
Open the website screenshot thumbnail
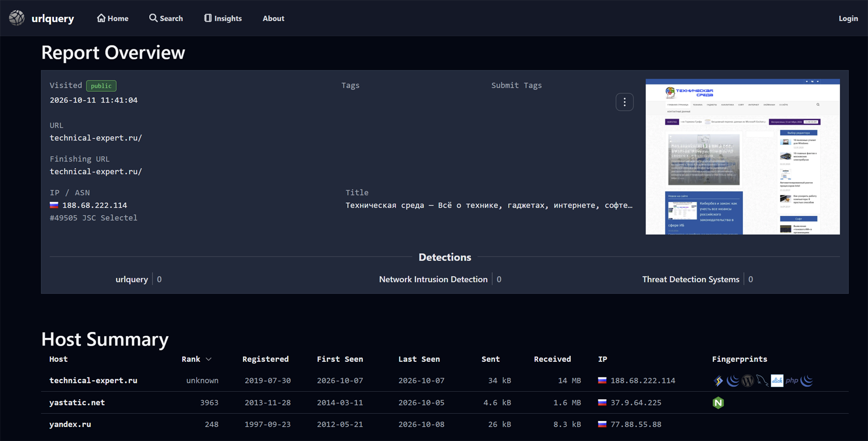pyautogui.click(x=743, y=157)
